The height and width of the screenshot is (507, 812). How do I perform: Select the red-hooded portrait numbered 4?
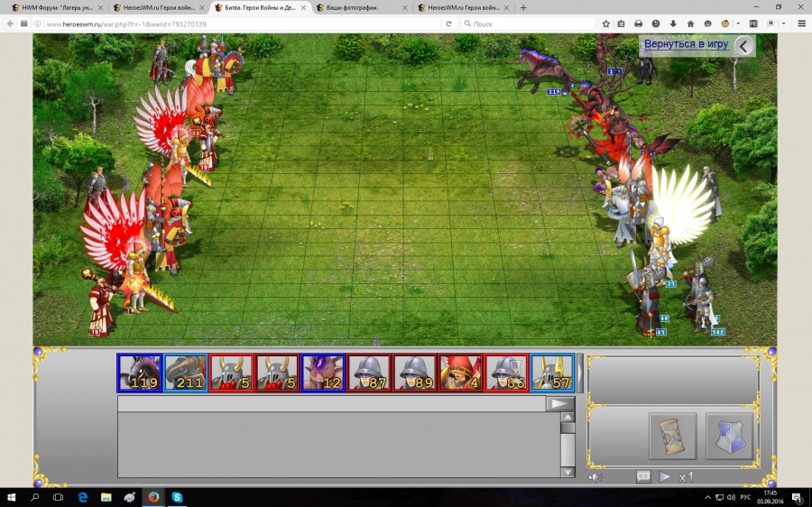pos(460,373)
